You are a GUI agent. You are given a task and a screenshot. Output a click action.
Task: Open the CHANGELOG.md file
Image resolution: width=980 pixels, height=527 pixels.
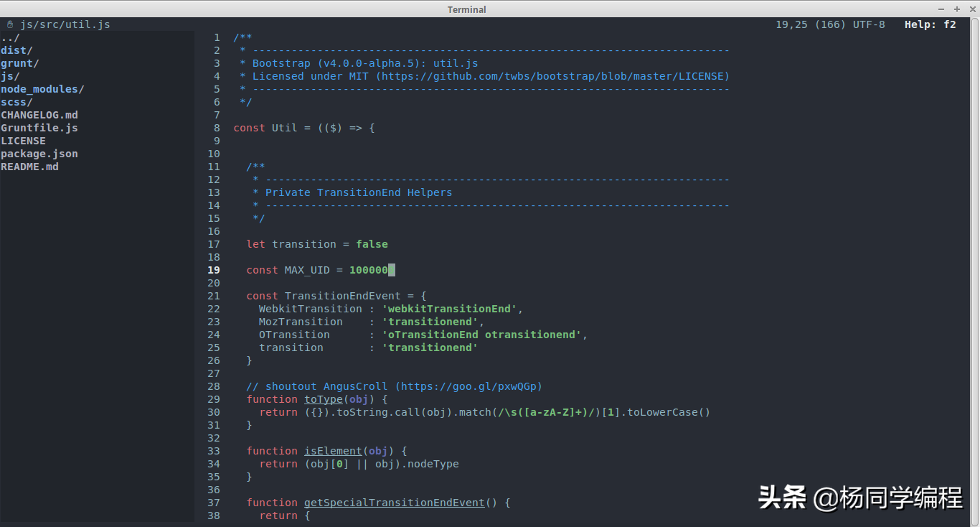point(39,114)
